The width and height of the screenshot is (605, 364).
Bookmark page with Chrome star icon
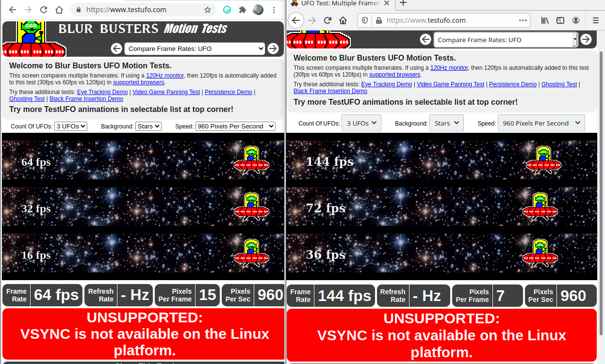[208, 10]
